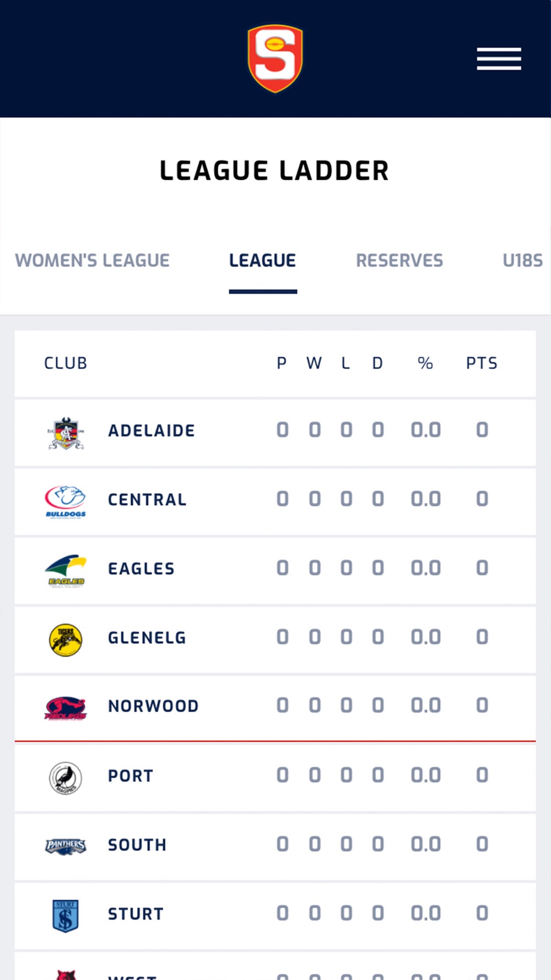Open the STURT club name link
Screen dimensions: 551x980
(136, 914)
